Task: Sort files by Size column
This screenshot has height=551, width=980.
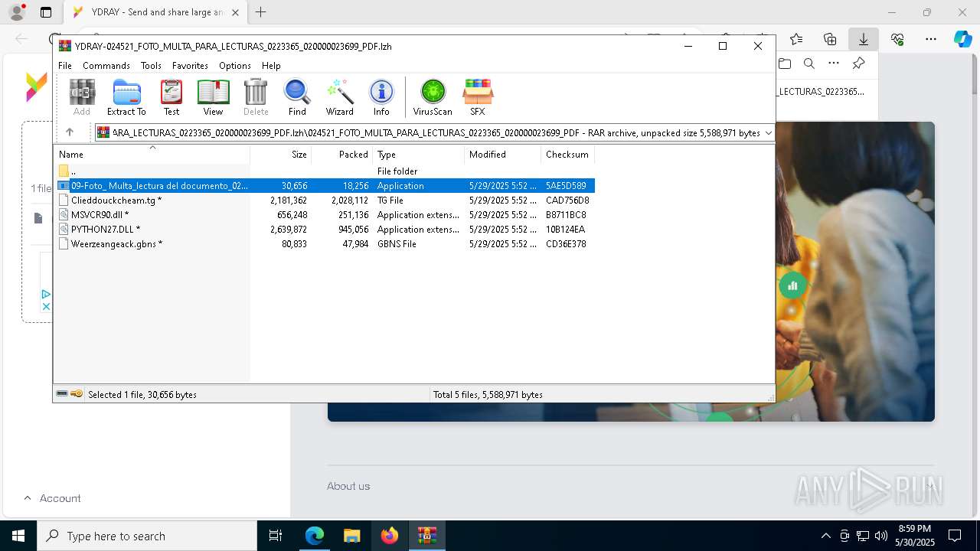Action: 281,155
